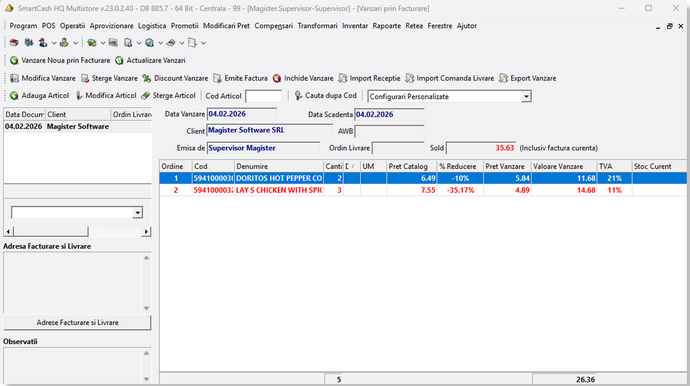
Task: Click the Discount Vanzare percent icon
Action: 147,78
